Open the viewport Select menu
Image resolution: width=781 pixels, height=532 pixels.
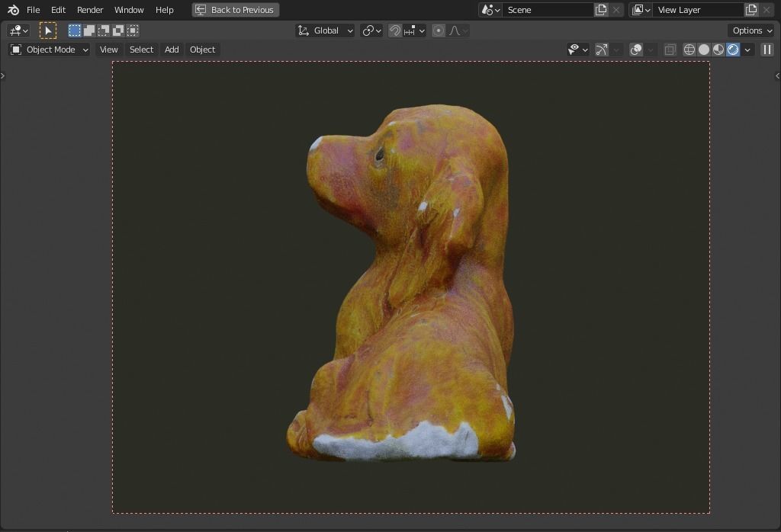(x=141, y=50)
